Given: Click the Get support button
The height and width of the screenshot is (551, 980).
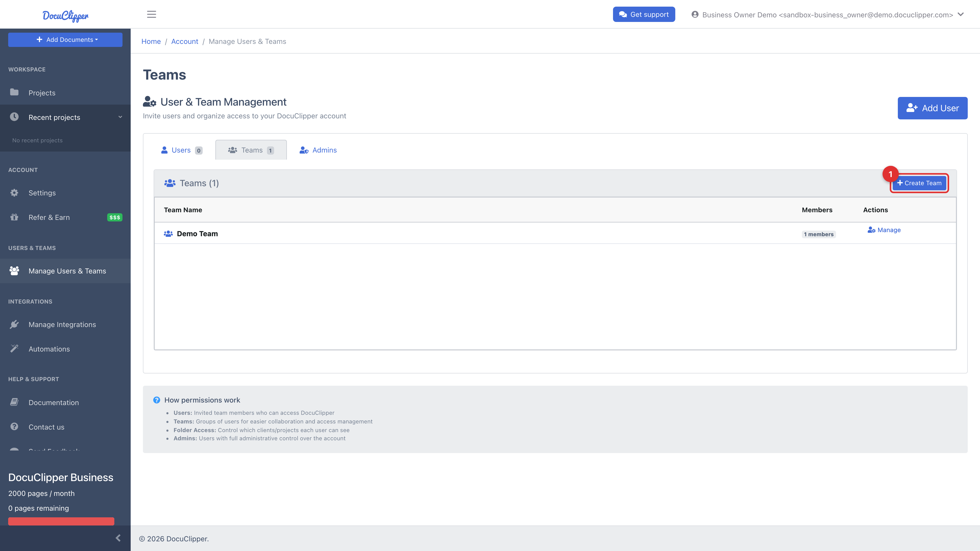Looking at the screenshot, I should point(644,15).
